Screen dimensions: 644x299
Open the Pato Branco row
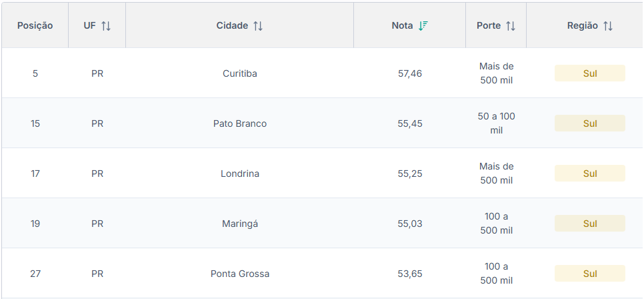(240, 123)
